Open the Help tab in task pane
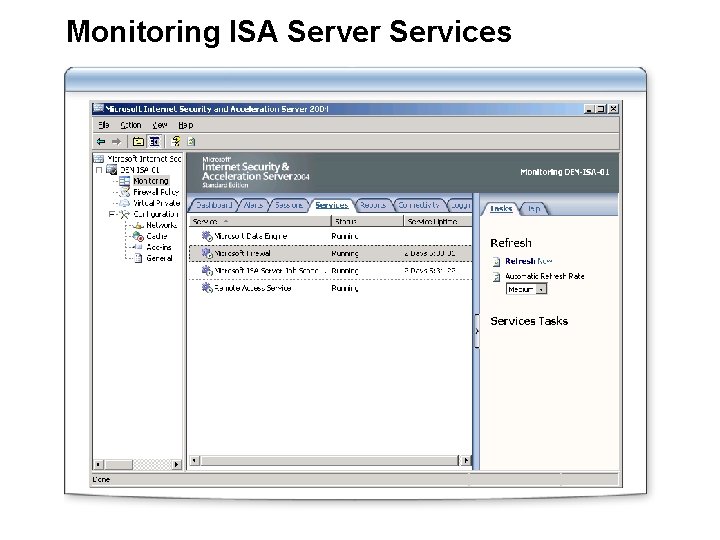The width and height of the screenshot is (720, 540). coord(534,208)
